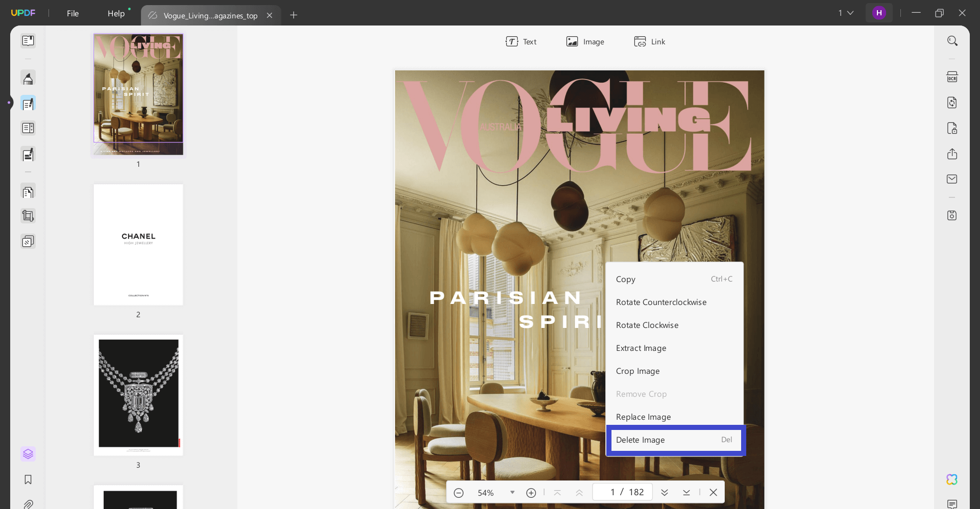This screenshot has width=980, height=509.
Task: Open the search panel
Action: tap(952, 40)
